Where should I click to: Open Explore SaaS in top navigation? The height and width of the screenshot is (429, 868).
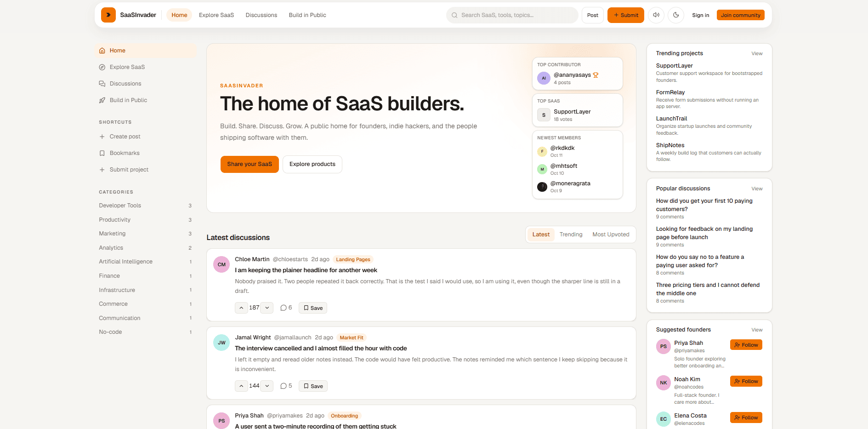(216, 15)
